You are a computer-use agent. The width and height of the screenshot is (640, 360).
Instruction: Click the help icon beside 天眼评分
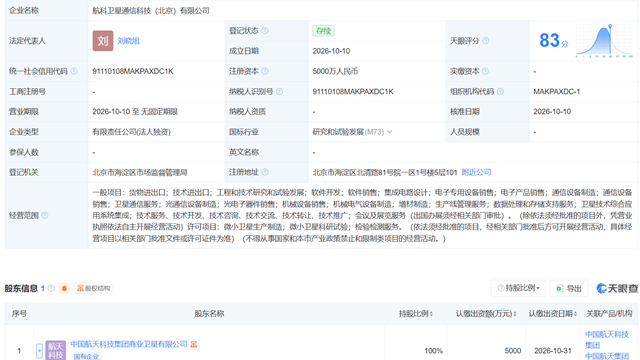point(485,41)
